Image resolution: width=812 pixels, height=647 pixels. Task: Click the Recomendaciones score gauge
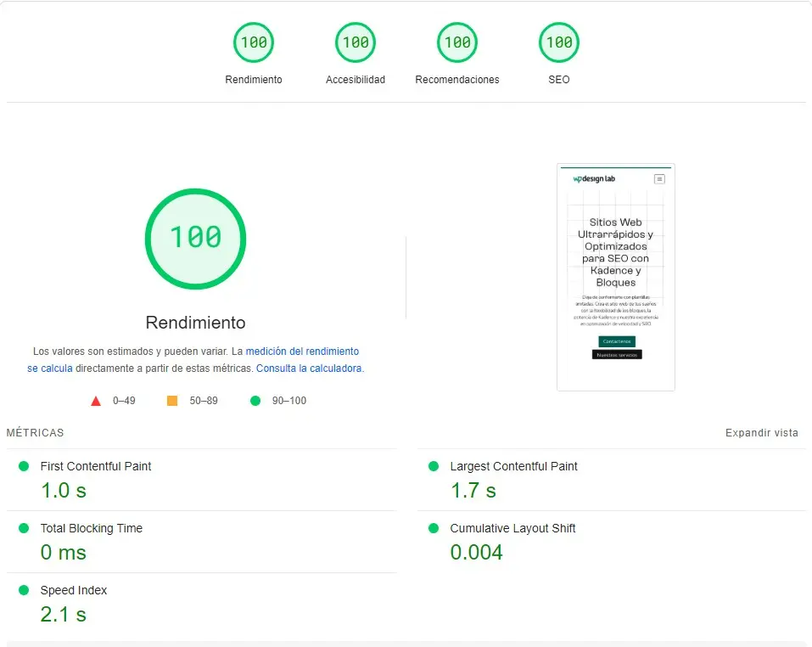(x=457, y=42)
